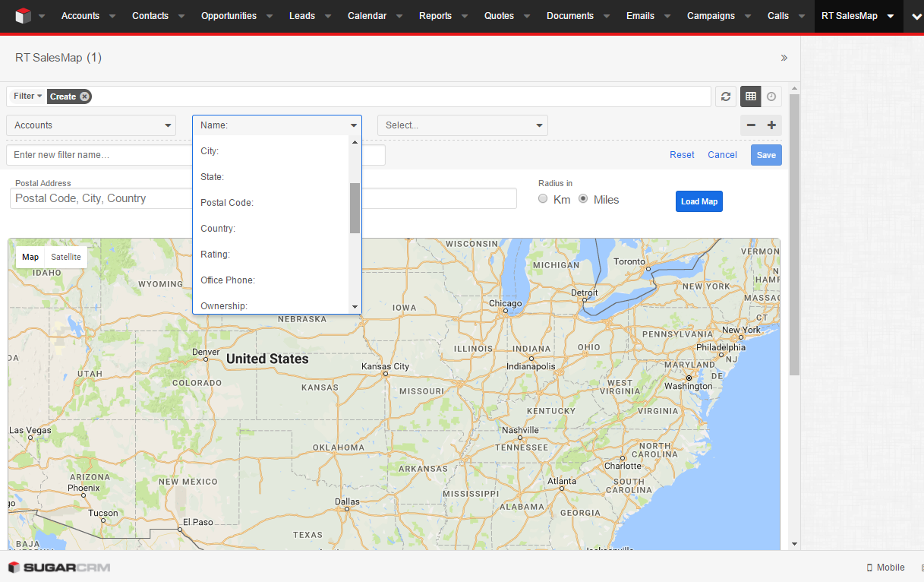The width and height of the screenshot is (924, 582).
Task: Switch to list grid view icon
Action: pyautogui.click(x=751, y=96)
